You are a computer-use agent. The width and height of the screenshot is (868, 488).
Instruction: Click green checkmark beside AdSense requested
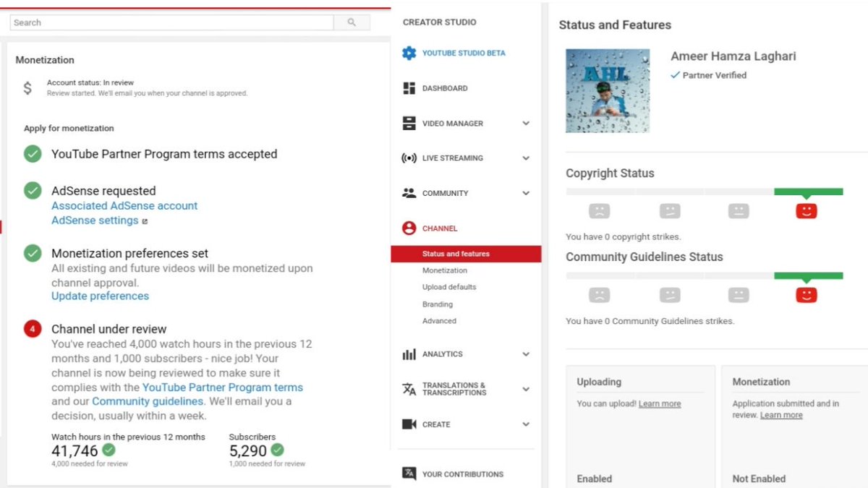point(33,191)
